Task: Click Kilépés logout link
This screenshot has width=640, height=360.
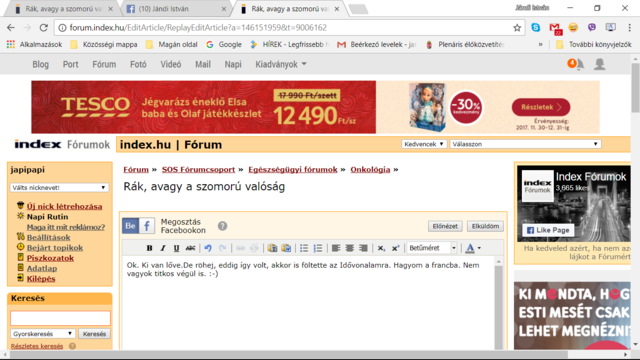Action: tap(41, 278)
